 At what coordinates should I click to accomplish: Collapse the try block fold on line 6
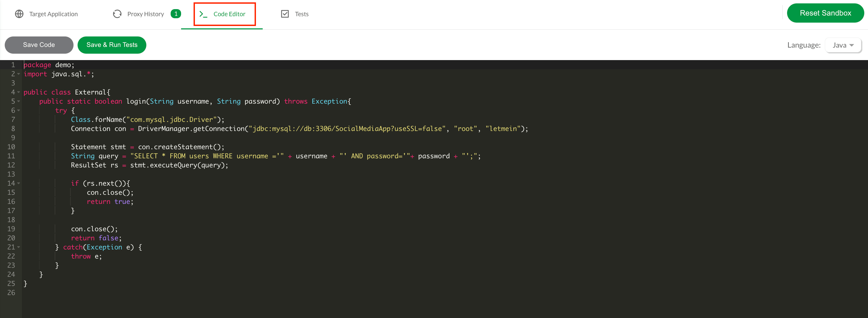coord(19,110)
